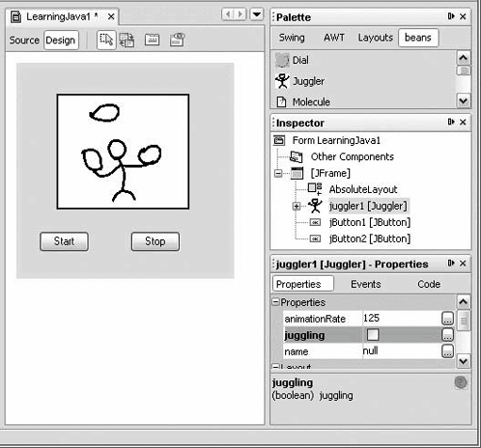Minimize the Inspector panel with slide icon
This screenshot has width=481, height=448.
[451, 122]
